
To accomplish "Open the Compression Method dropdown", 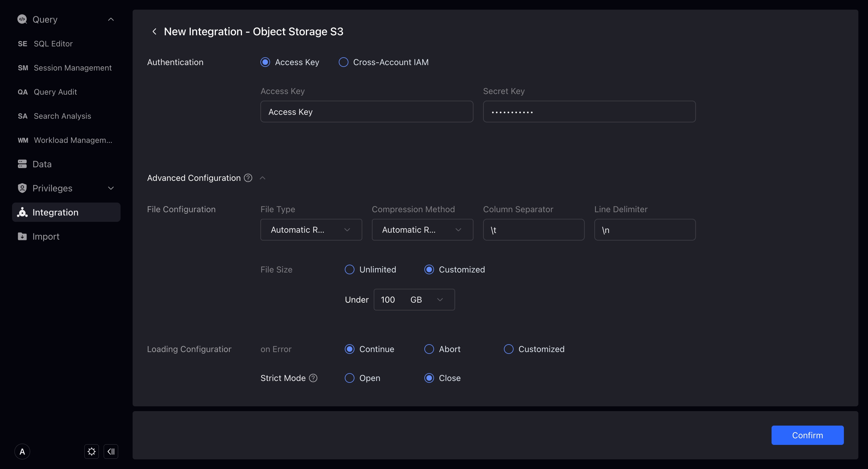I will click(x=422, y=229).
